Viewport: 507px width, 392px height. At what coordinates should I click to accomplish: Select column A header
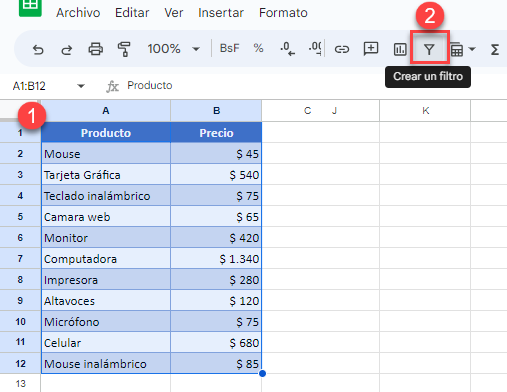(106, 111)
